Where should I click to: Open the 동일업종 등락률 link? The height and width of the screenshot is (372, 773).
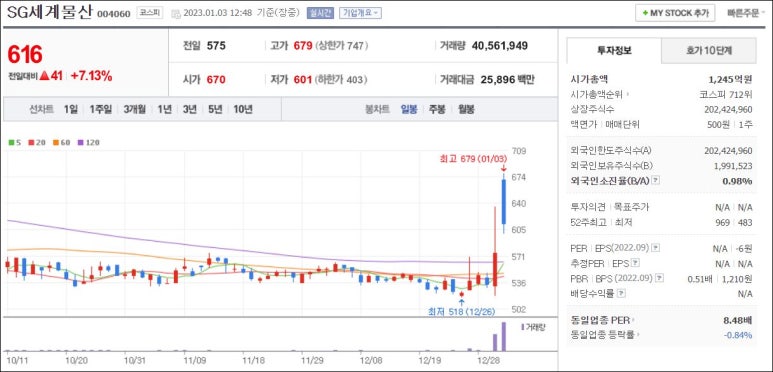[x=605, y=336]
